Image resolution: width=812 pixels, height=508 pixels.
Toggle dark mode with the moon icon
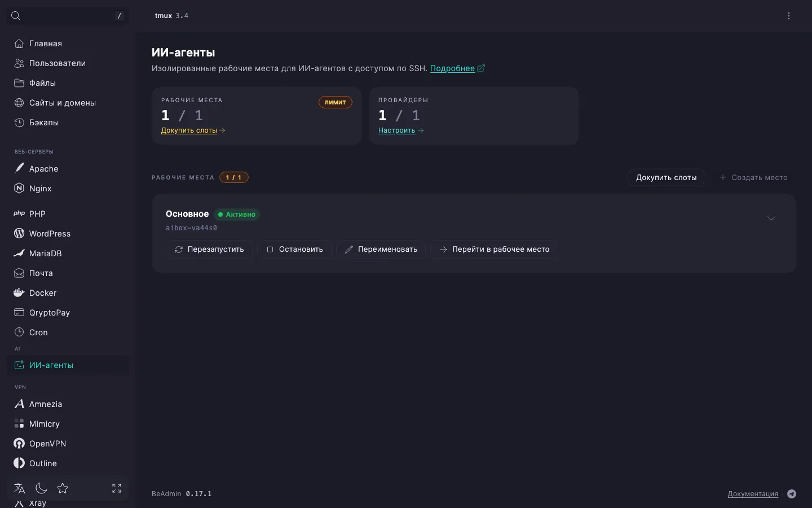point(41,488)
